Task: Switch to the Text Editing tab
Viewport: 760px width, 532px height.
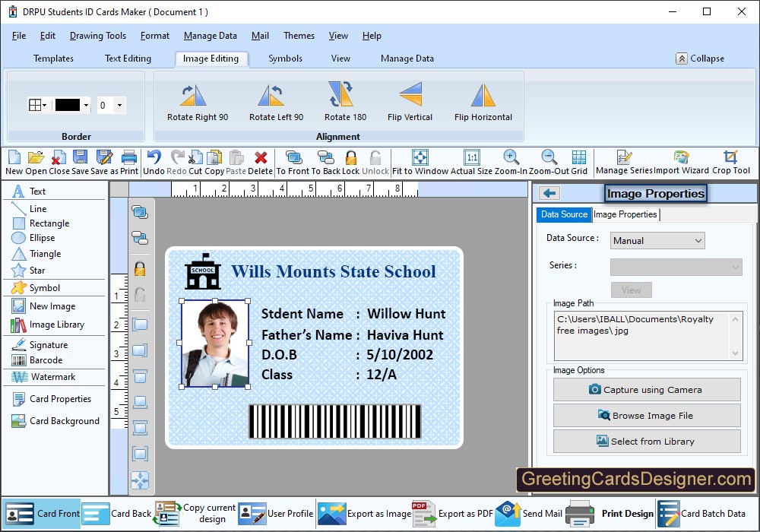Action: (x=128, y=59)
